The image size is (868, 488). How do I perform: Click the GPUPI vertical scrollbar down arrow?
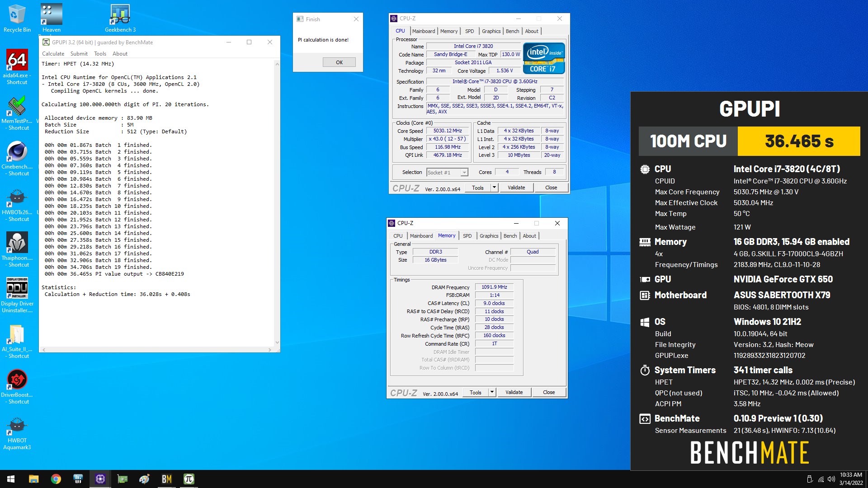(x=277, y=343)
